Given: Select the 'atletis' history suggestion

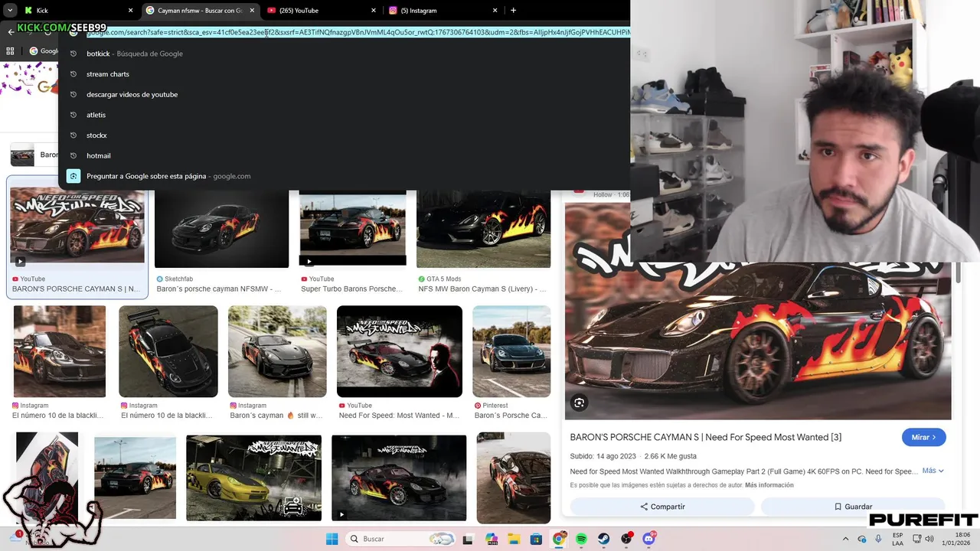Looking at the screenshot, I should [x=344, y=115].
